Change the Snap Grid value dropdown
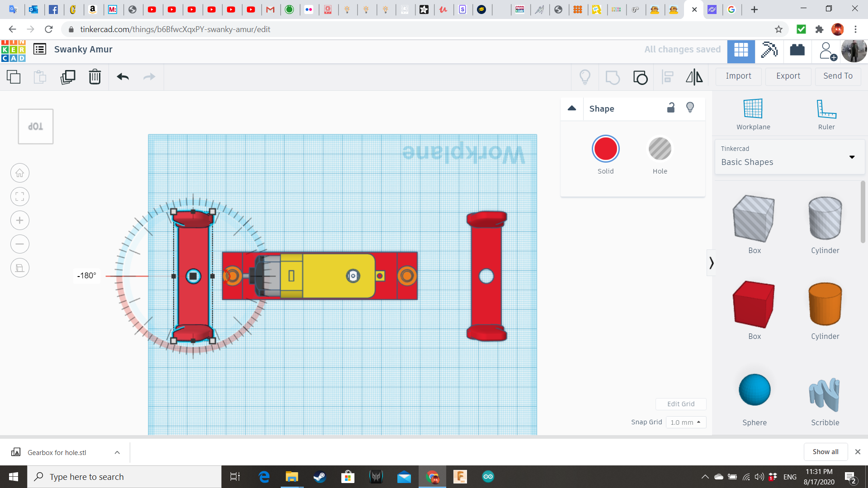The width and height of the screenshot is (868, 488). (686, 422)
